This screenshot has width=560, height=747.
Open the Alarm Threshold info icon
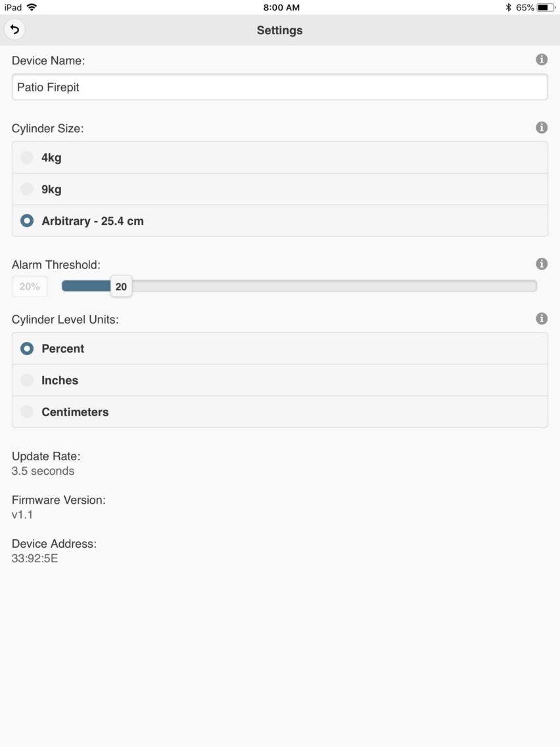pyautogui.click(x=542, y=264)
